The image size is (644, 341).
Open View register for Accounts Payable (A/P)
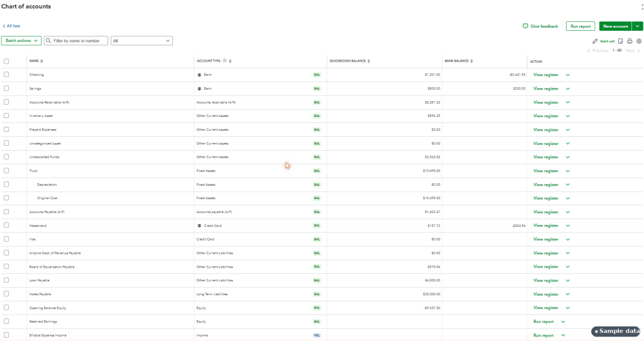(x=546, y=212)
